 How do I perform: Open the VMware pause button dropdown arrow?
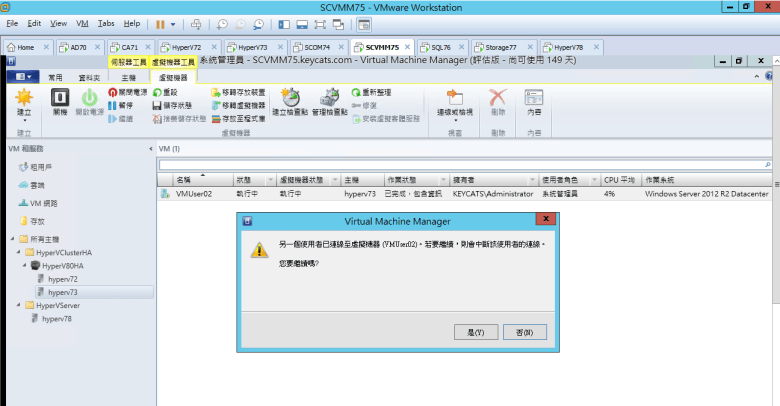pyautogui.click(x=173, y=24)
